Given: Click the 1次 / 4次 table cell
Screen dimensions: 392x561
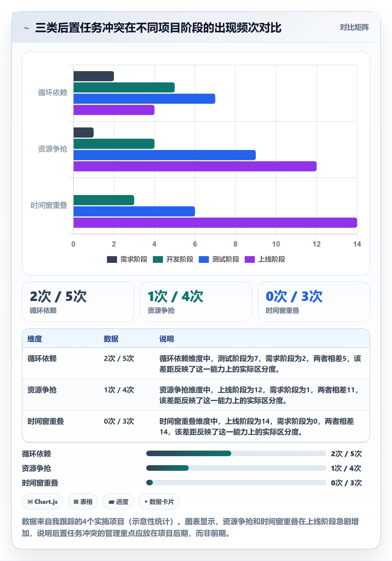Looking at the screenshot, I should pyautogui.click(x=119, y=390).
